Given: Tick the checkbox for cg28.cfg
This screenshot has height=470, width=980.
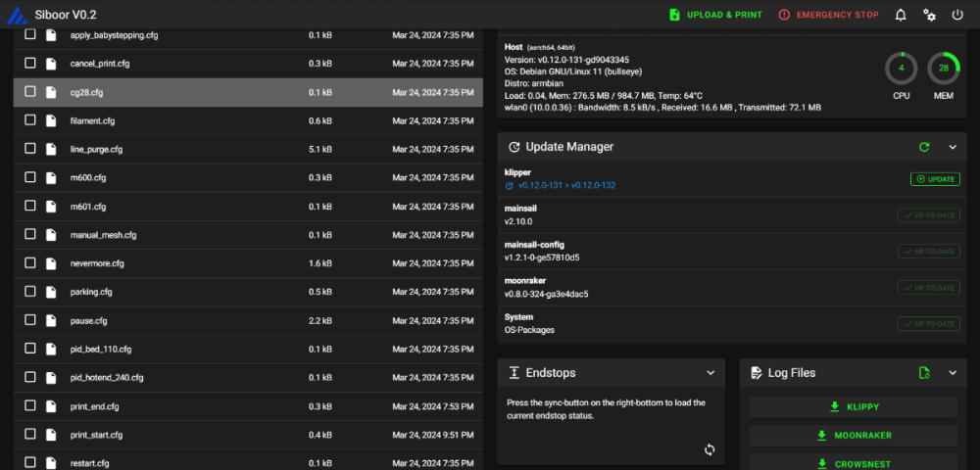Looking at the screenshot, I should tap(30, 92).
